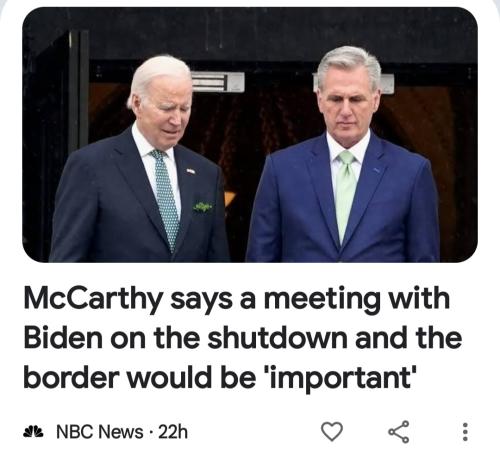
Task: Click the green pocket square in photo
Action: [203, 207]
